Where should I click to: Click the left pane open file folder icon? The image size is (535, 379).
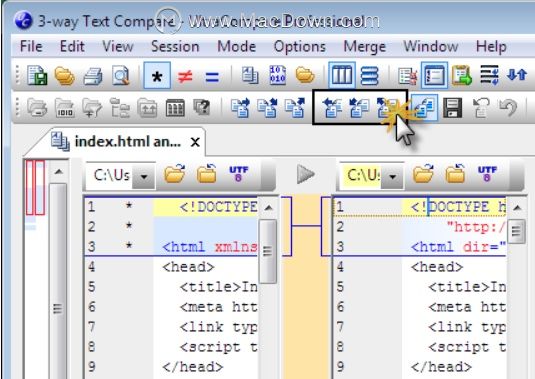pos(174,173)
